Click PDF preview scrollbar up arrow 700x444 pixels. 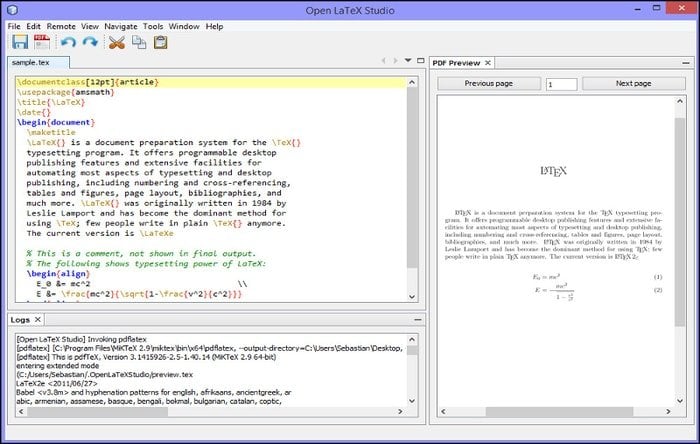[x=679, y=101]
